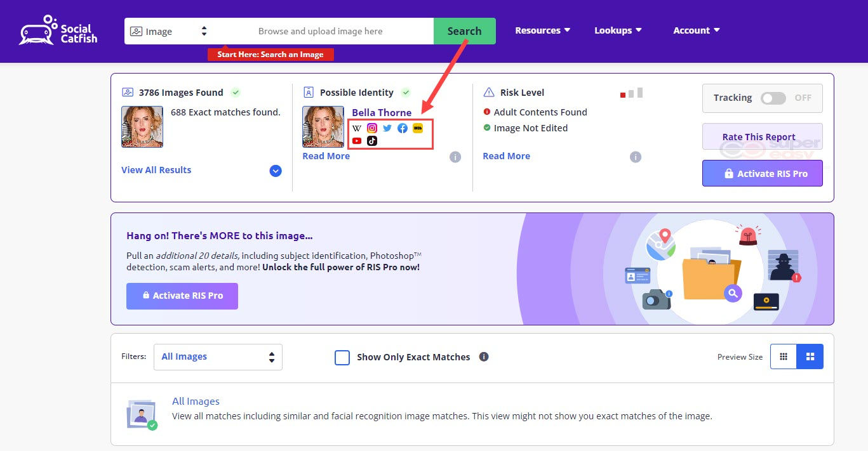868x451 pixels.
Task: Switch preview size to small grid
Action: [x=784, y=356]
